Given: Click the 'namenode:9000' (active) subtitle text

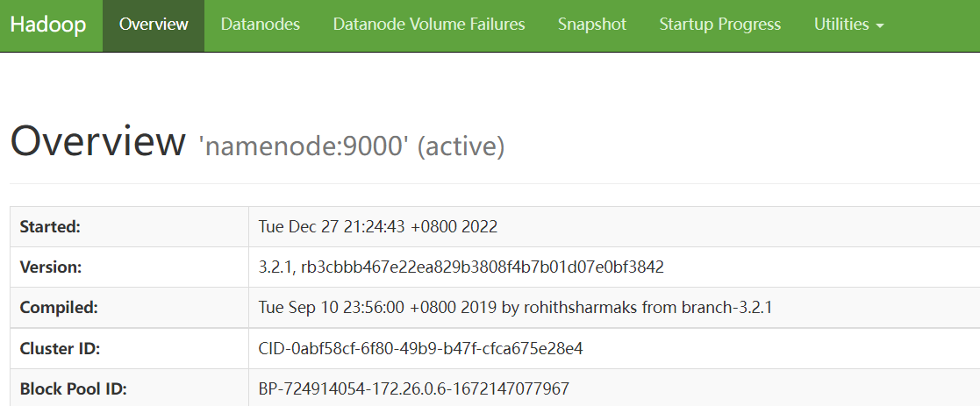Looking at the screenshot, I should coord(353,146).
